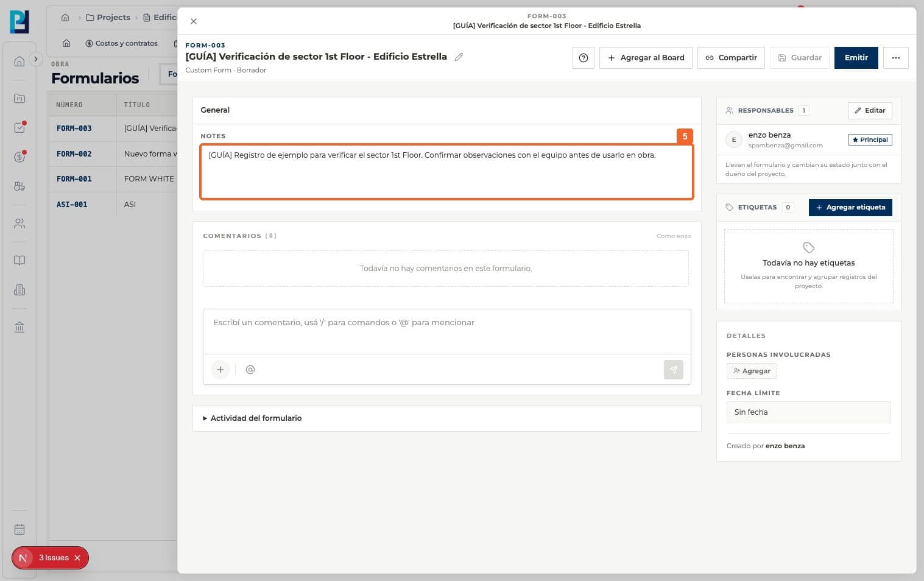Open the people icon in sidebar

tap(19, 224)
